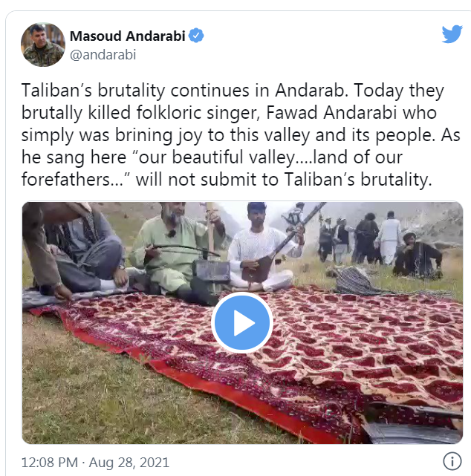Open the 12:08 PM timestamp link
The width and height of the screenshot is (471, 476).
pyautogui.click(x=50, y=463)
